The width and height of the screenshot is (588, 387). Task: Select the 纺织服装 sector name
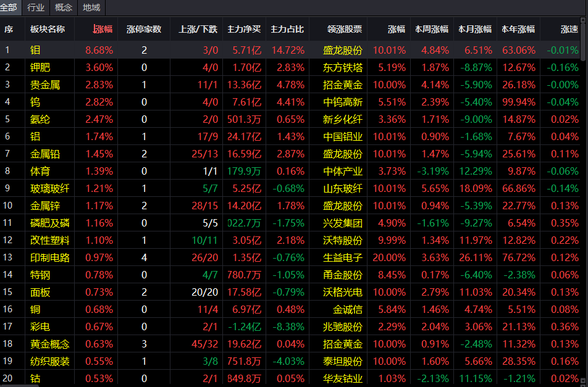[50, 361]
